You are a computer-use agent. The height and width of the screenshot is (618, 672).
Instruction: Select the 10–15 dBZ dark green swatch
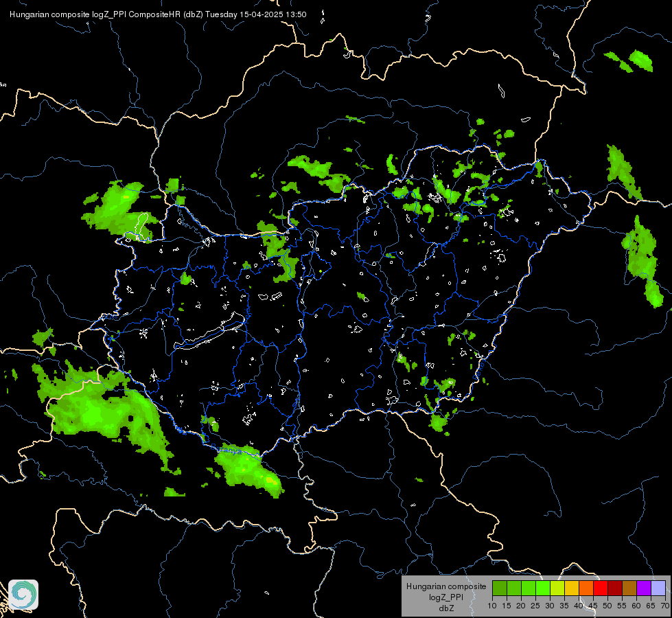(500, 588)
